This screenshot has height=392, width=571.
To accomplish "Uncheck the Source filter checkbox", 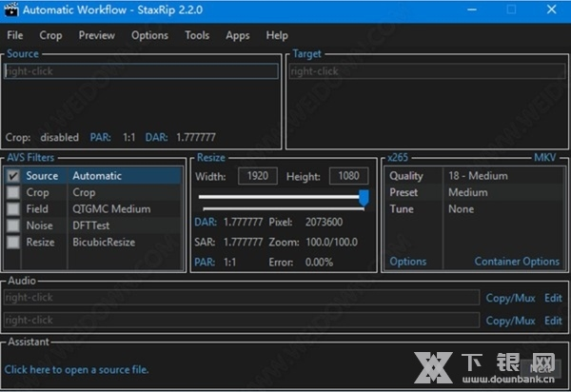I will tap(13, 176).
